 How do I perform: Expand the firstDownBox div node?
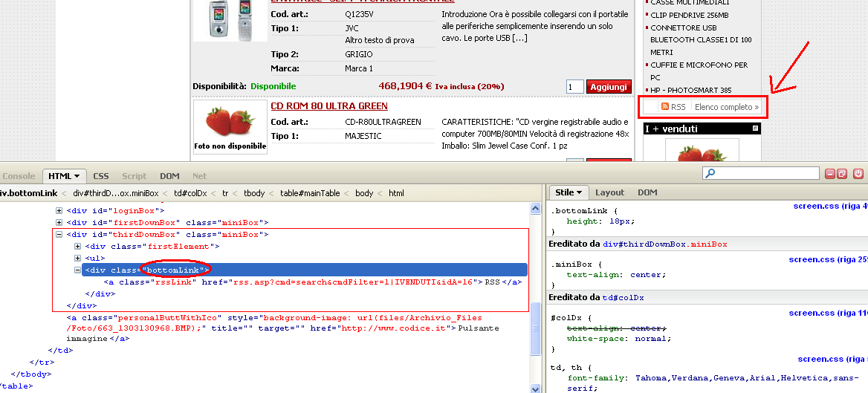59,223
